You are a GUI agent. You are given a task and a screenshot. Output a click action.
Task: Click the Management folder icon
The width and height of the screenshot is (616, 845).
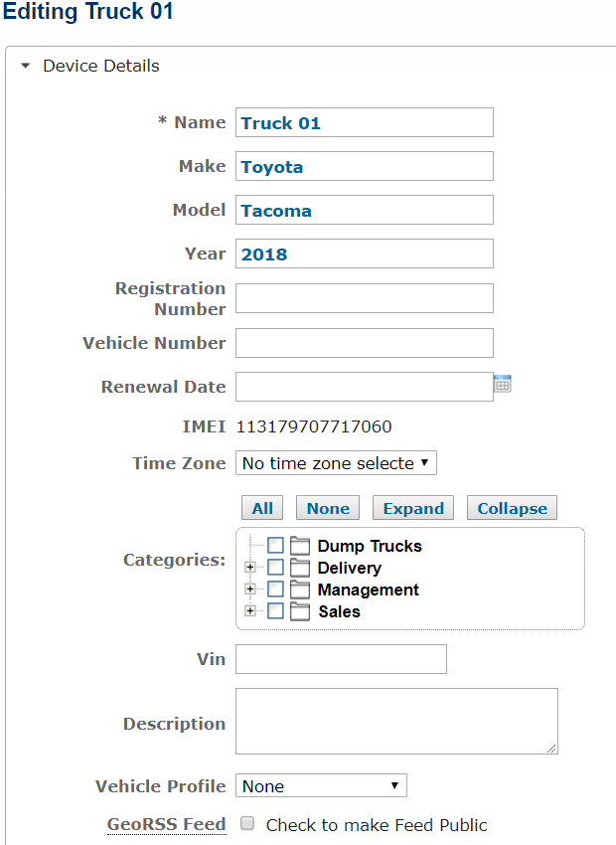click(x=300, y=590)
